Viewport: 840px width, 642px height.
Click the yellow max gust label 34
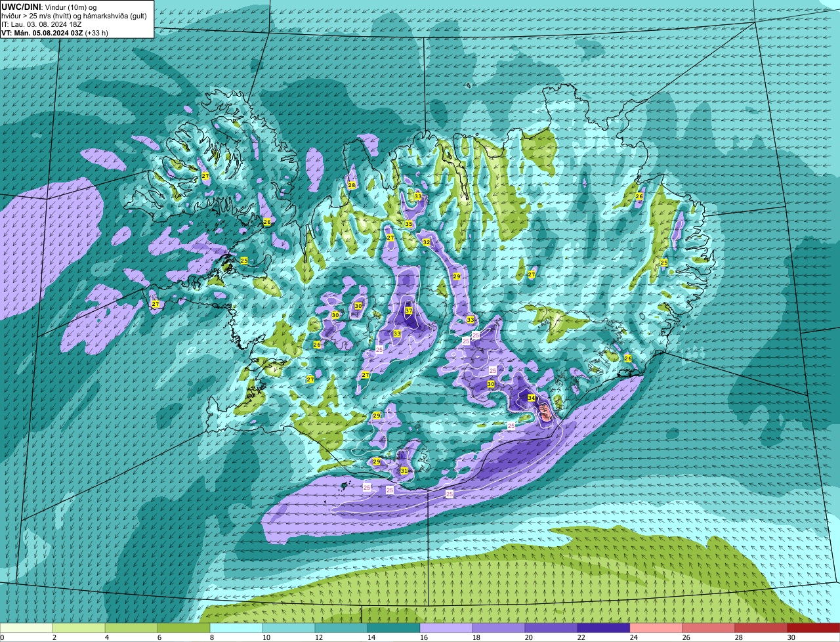point(532,398)
